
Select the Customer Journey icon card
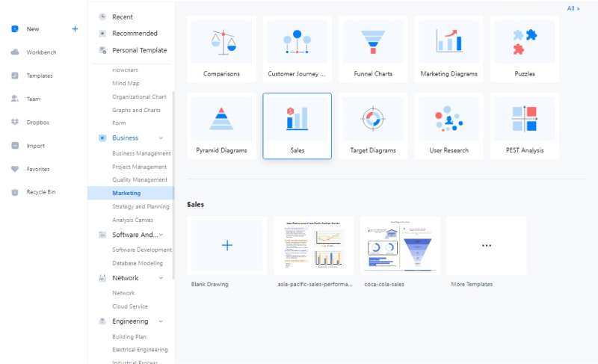[297, 42]
